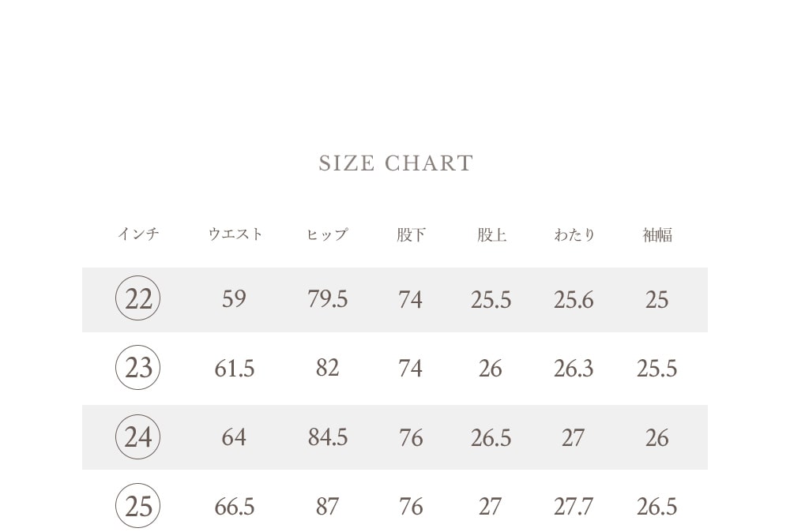Click thigh value 27.7 in last row

pyautogui.click(x=574, y=507)
